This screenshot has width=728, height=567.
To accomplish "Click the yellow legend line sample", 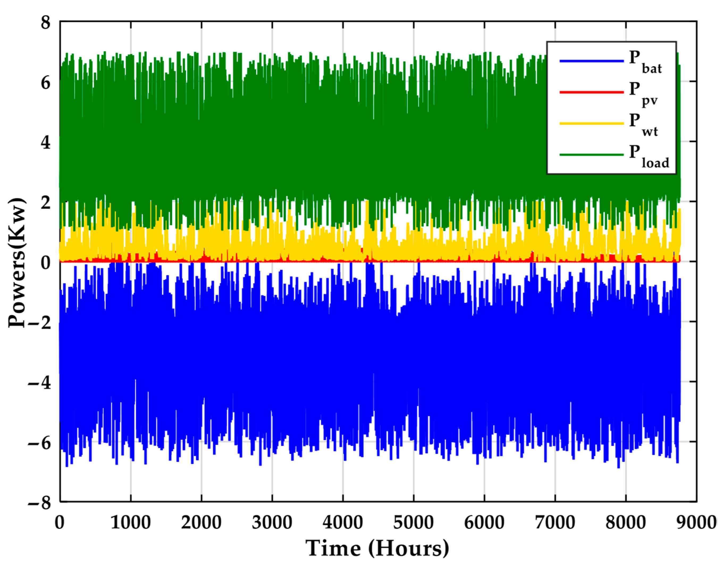I will 591,123.
